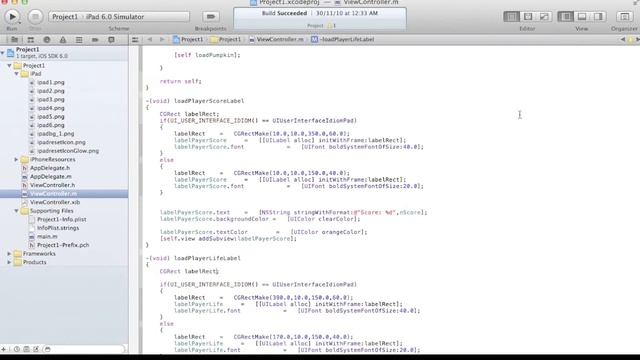Open the related files menu in the jump bar
640x360 pixels.
tap(135, 40)
